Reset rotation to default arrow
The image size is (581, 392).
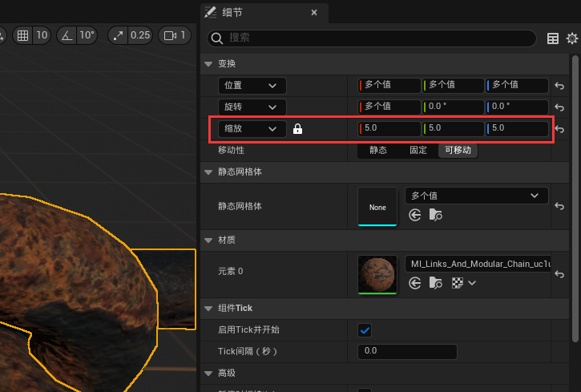[x=559, y=107]
